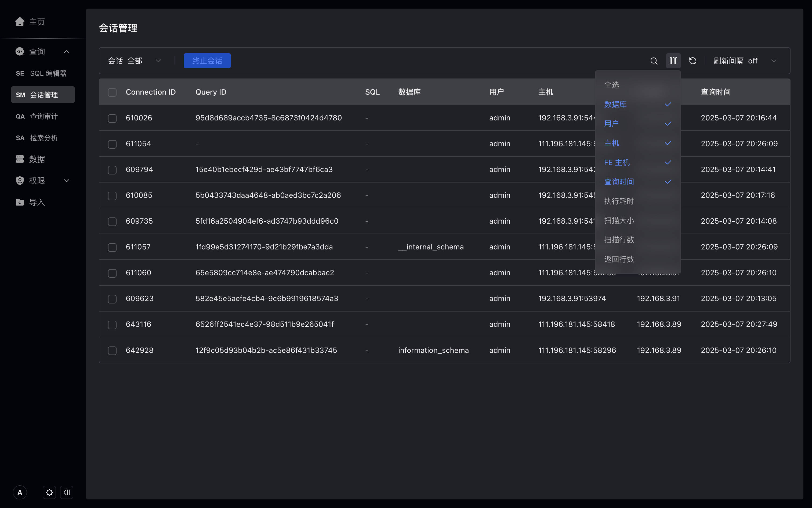Screen dimensions: 812x508
Task: Click Query ID 582e45e5aefe4cb4-9c6b9919618574a3
Action: click(267, 298)
